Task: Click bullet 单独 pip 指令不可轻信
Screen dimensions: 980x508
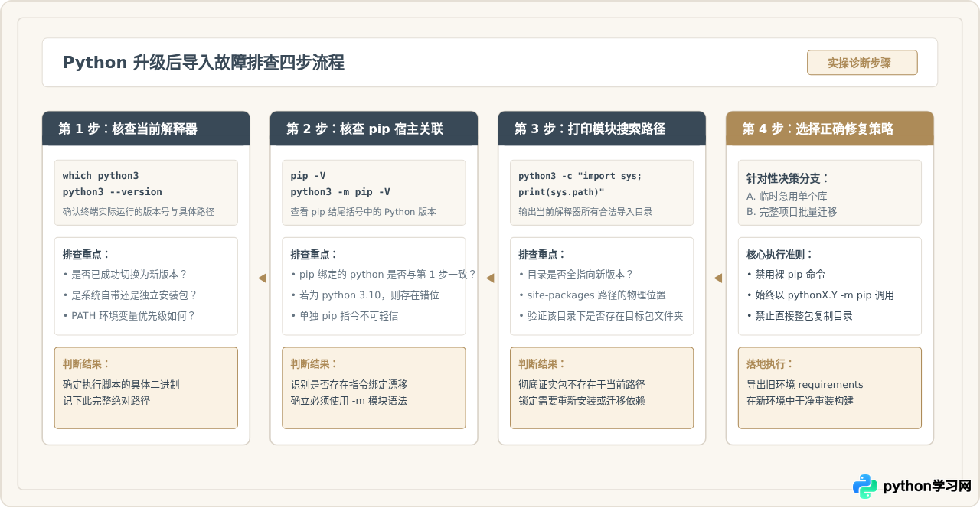Action: click(344, 315)
